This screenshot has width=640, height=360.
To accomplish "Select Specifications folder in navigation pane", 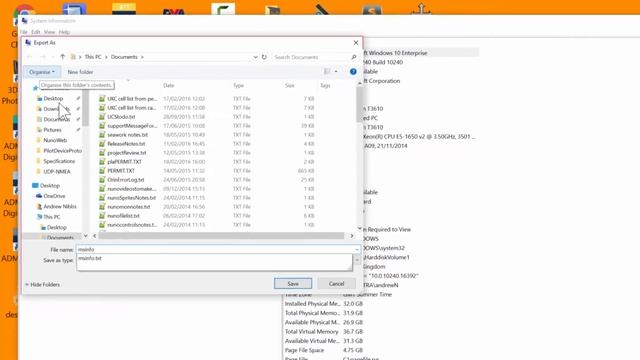I will [x=56, y=161].
